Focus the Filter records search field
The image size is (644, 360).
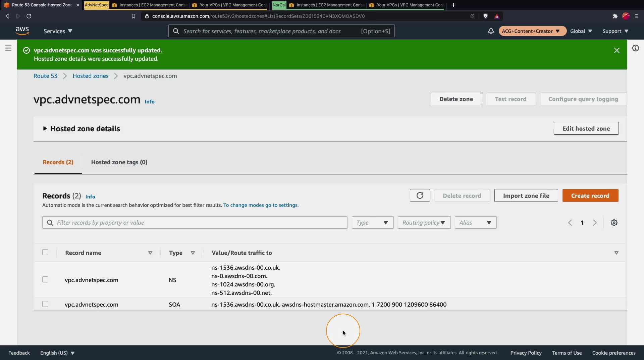coord(195,223)
